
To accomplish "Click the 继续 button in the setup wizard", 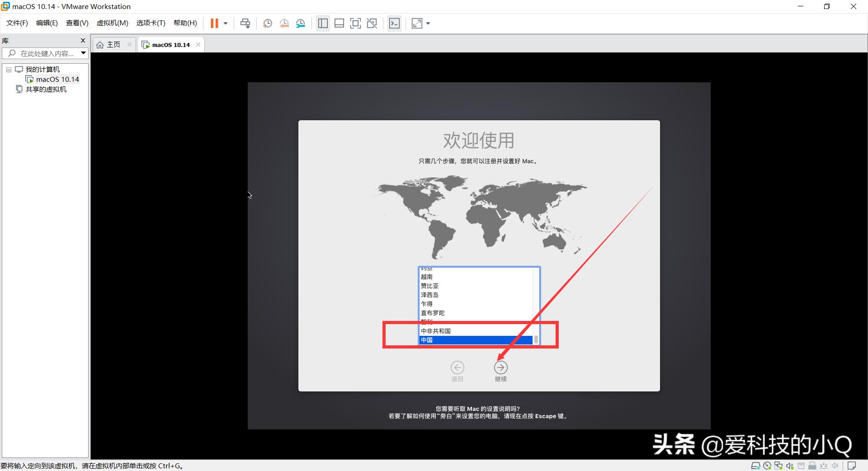I will [501, 368].
